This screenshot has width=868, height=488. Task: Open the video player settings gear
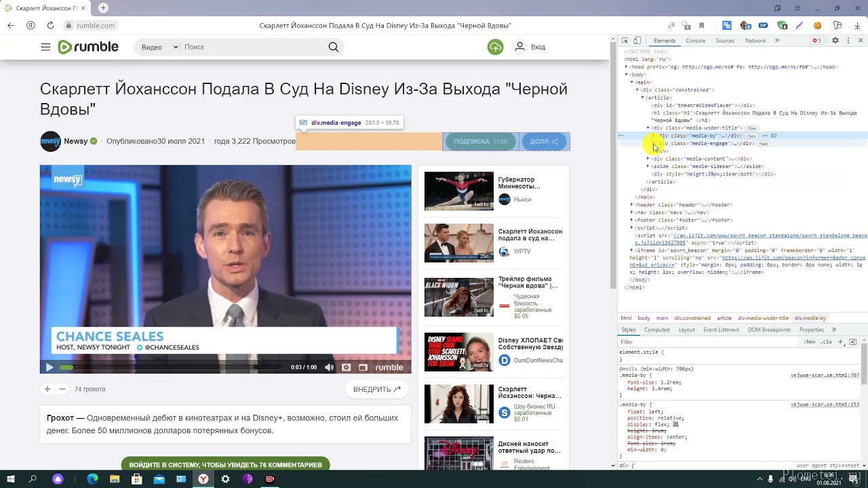point(346,367)
